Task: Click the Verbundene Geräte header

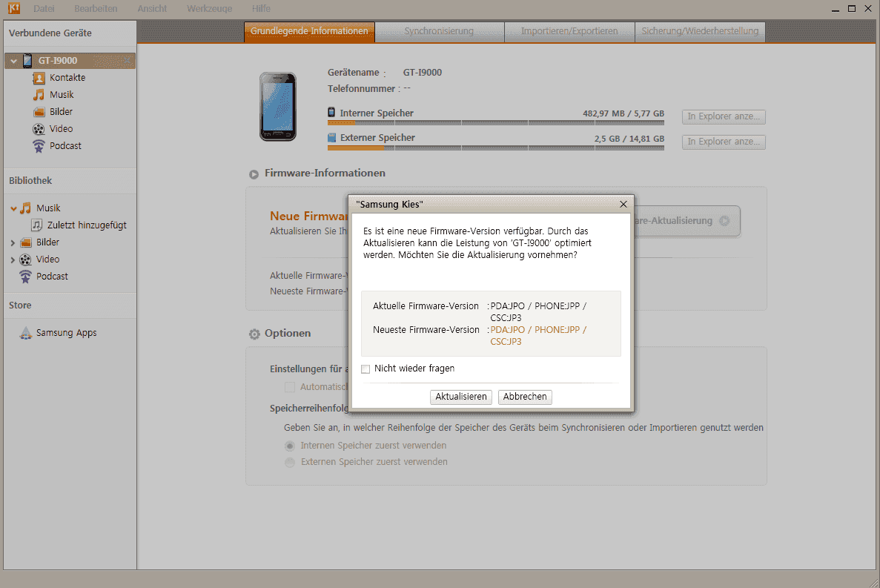Action: [x=50, y=33]
